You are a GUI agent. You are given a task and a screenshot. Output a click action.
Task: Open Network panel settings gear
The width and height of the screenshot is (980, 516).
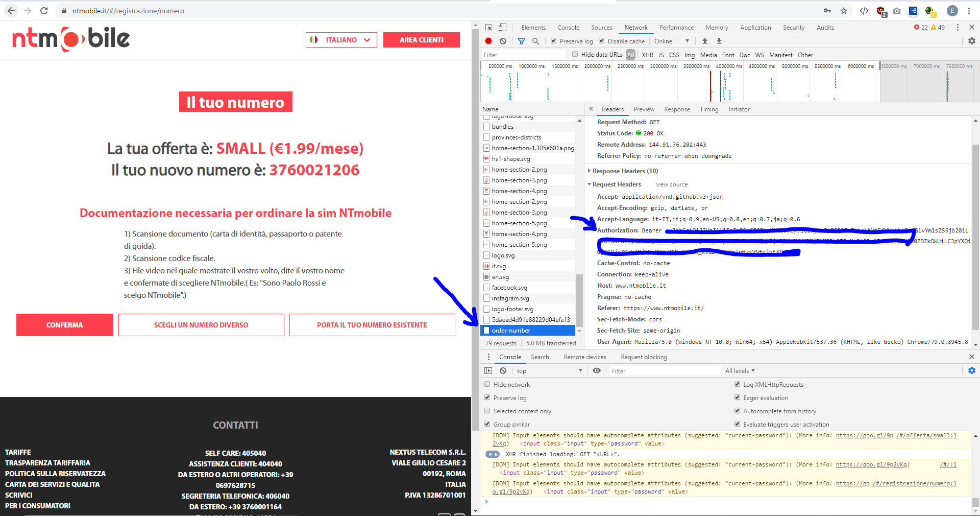(971, 41)
